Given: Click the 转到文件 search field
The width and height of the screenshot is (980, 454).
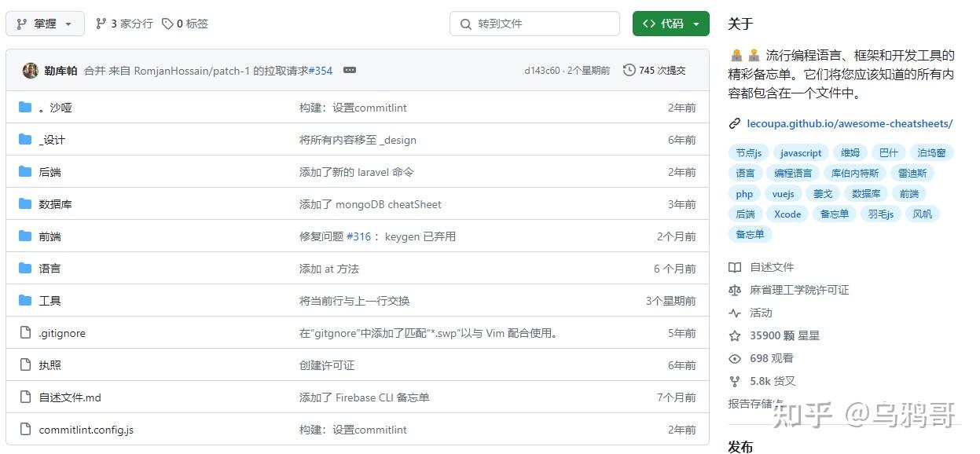Looking at the screenshot, I should pyautogui.click(x=534, y=24).
